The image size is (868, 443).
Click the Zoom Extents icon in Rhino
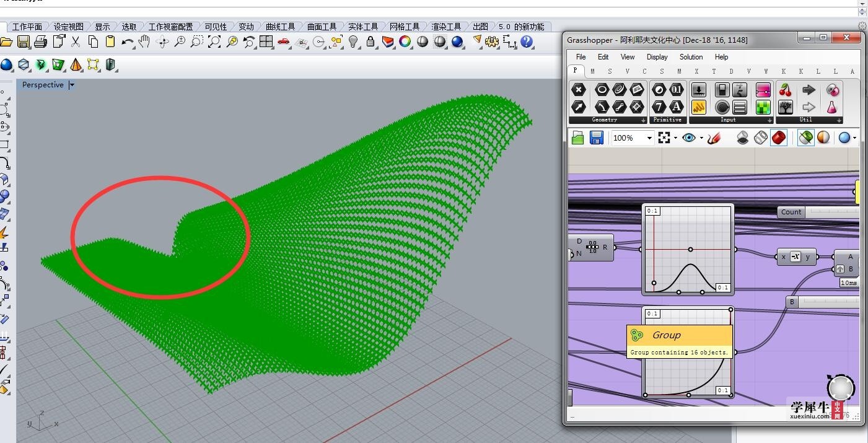click(x=214, y=42)
